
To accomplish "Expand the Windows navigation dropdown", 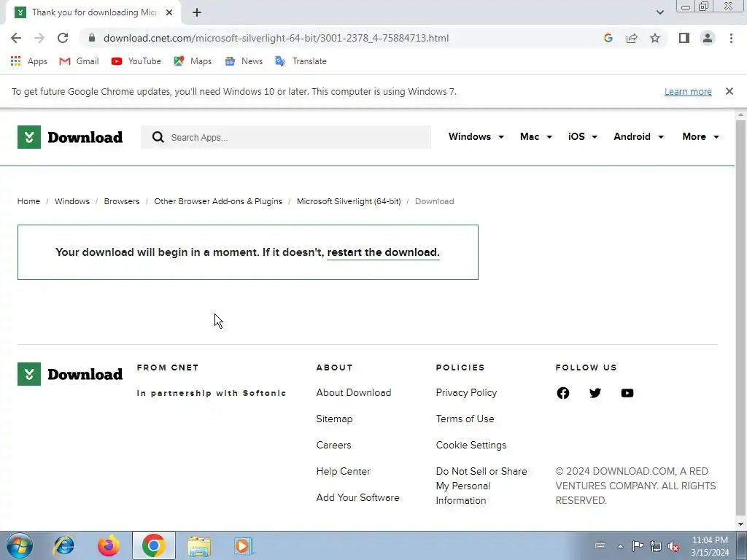I will tap(476, 136).
